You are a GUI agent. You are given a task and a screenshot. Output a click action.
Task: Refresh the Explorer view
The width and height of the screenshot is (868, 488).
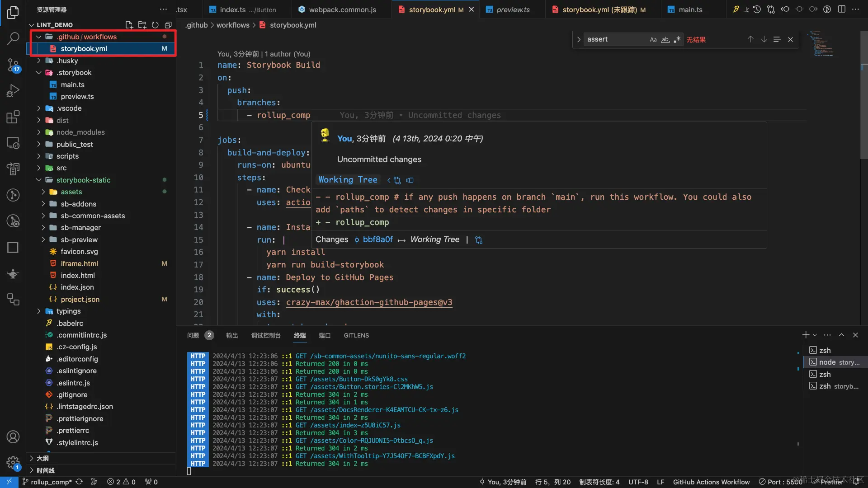pyautogui.click(x=155, y=25)
